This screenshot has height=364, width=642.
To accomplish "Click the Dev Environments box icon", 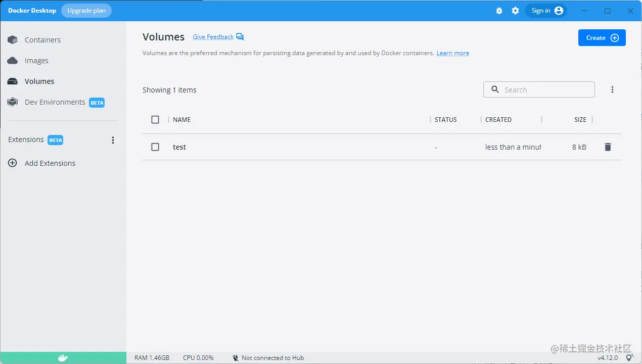I will (13, 102).
